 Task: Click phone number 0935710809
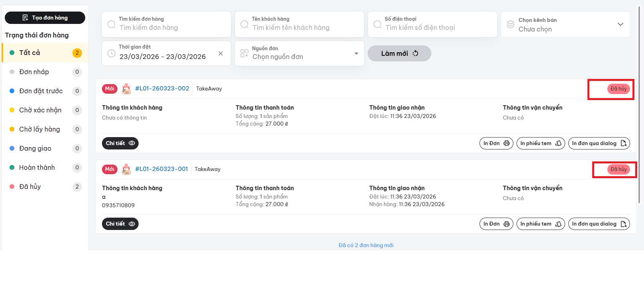[x=118, y=205]
